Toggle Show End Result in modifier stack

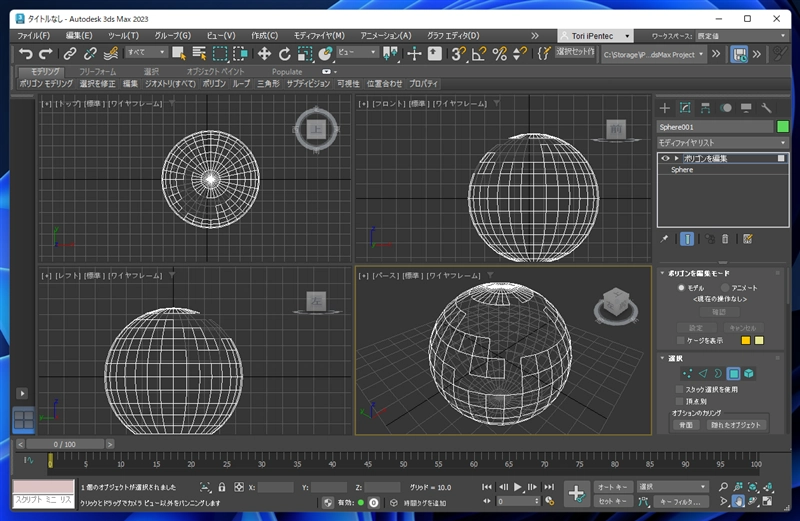tap(687, 239)
